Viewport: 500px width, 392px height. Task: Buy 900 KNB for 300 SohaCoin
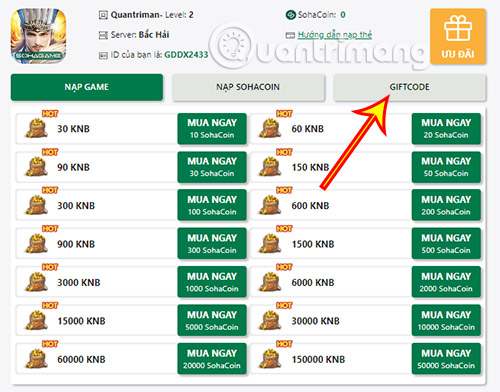tap(212, 244)
